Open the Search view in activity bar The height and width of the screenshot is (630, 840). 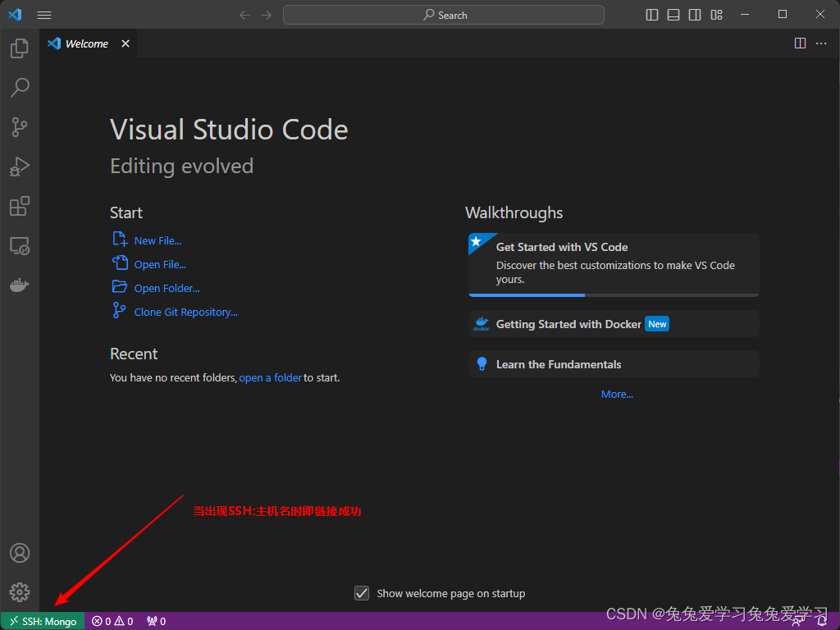point(20,88)
